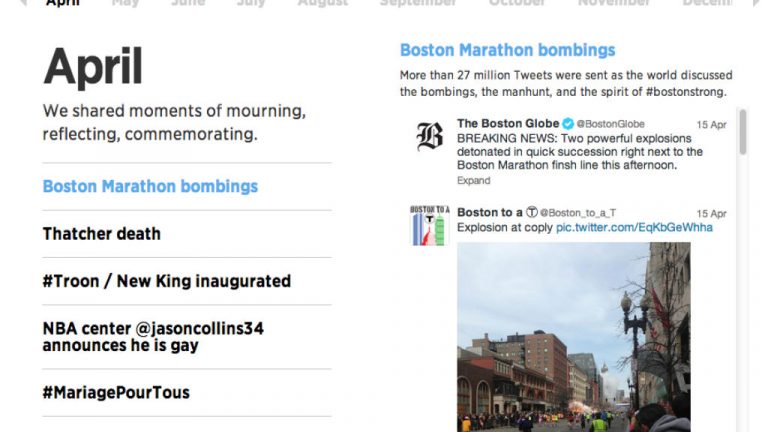Open the @Boston_to_a_T handle
This screenshot has width=768, height=432.
point(578,213)
